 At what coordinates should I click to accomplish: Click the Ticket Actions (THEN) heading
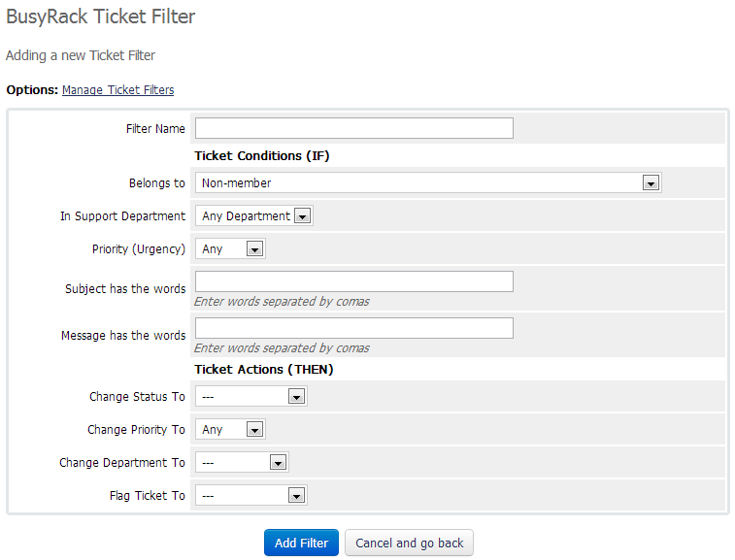click(264, 369)
